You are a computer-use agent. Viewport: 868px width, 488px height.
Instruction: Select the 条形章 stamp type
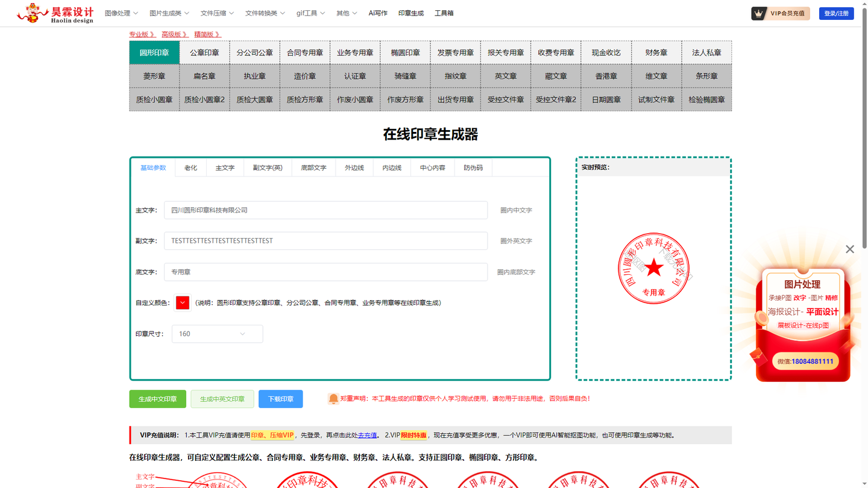pos(706,76)
